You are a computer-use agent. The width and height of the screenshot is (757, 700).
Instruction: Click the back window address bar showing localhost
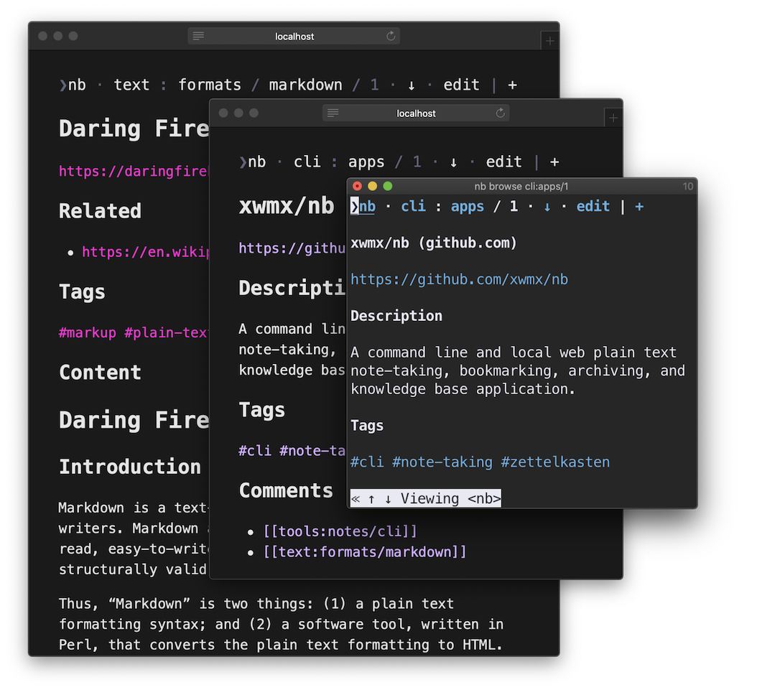point(294,36)
